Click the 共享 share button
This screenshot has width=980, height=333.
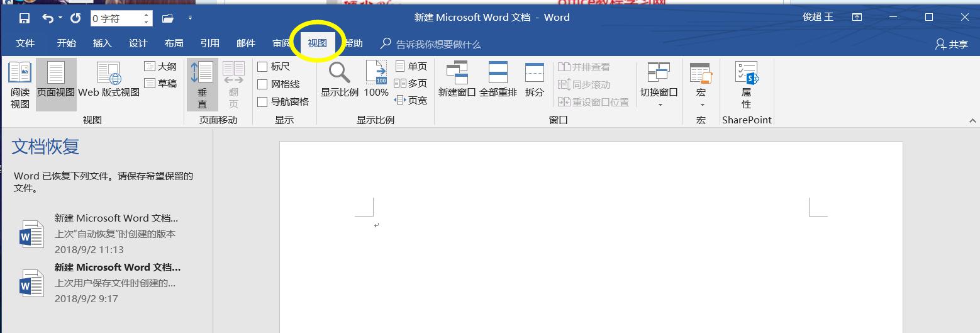(951, 44)
